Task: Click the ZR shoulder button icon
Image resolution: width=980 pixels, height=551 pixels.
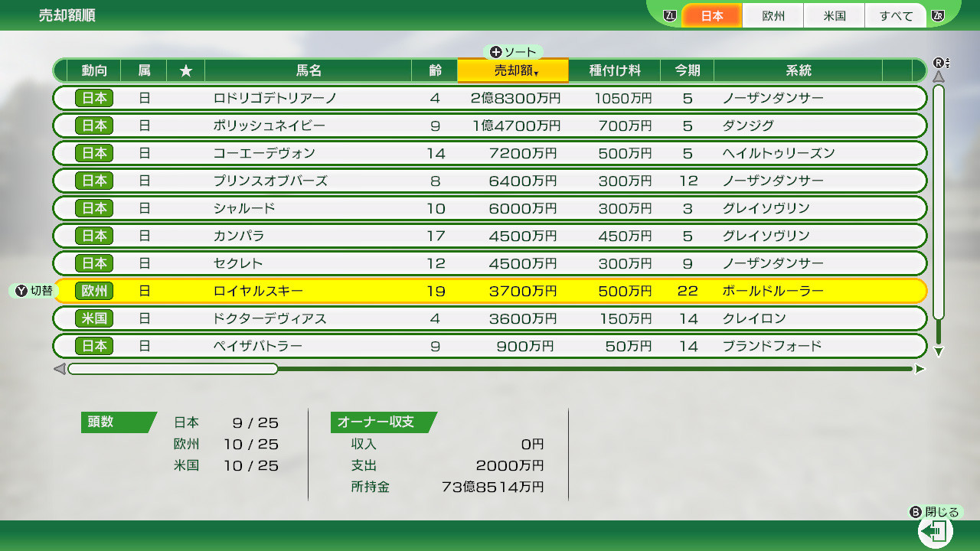Action: point(938,15)
